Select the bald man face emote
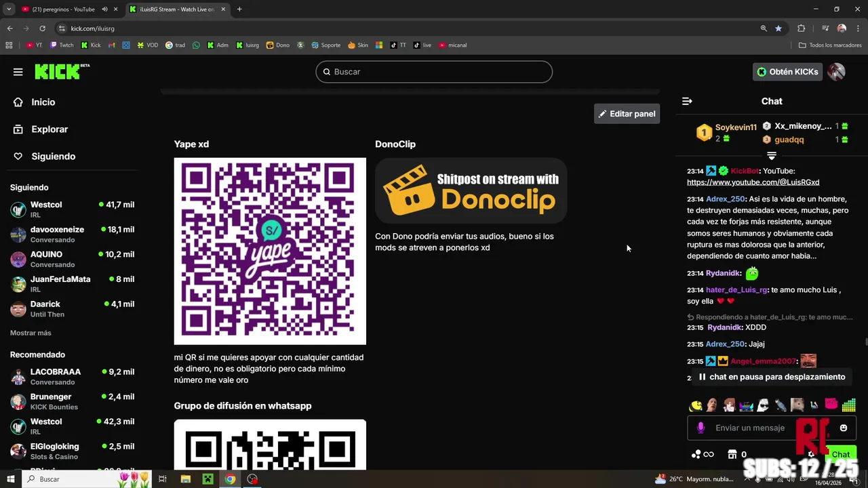 point(712,406)
